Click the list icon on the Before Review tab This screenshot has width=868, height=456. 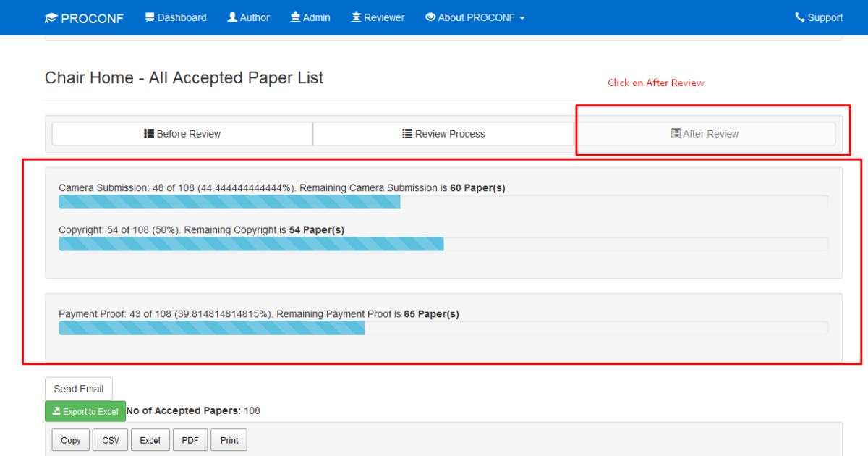pos(149,133)
